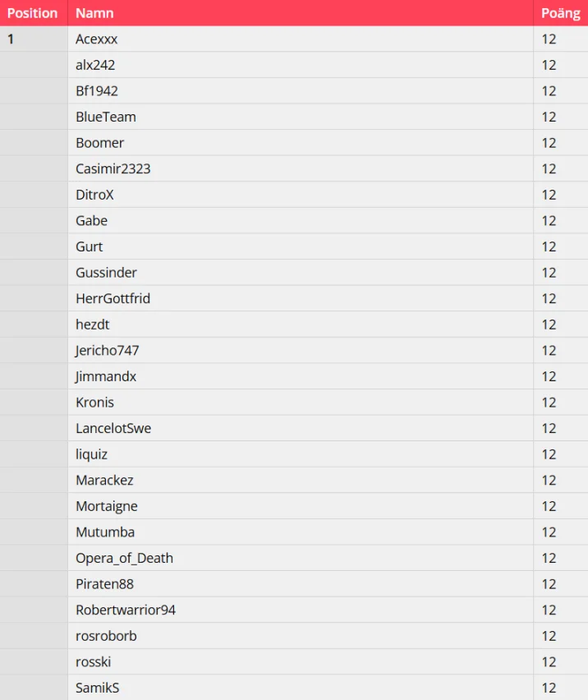Screen dimensions: 588x700
Task: Select LancelotSwe in the table
Action: coord(113,428)
